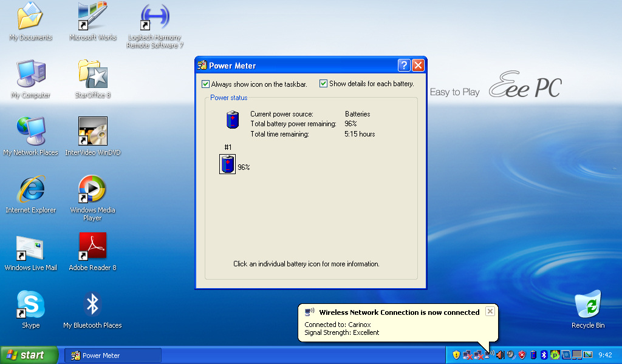Viewport: 622px width, 364px height.
Task: Open the Windows Live Mail shortcut
Action: click(30, 247)
